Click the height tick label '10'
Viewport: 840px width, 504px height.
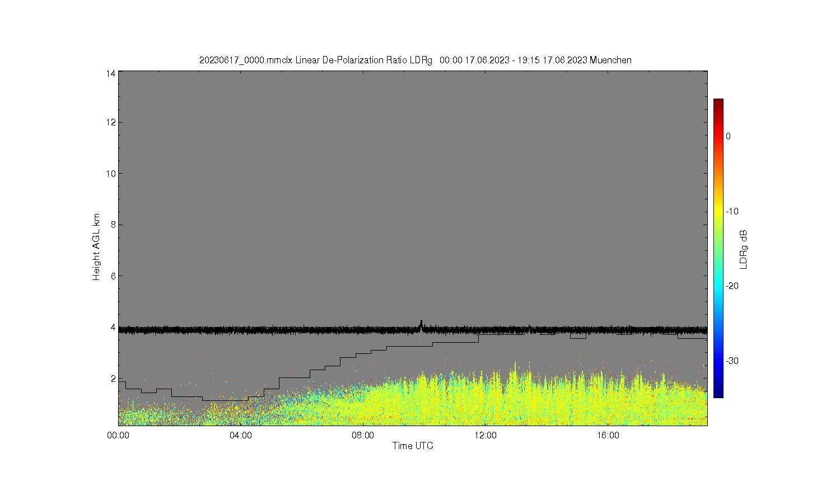pos(111,174)
